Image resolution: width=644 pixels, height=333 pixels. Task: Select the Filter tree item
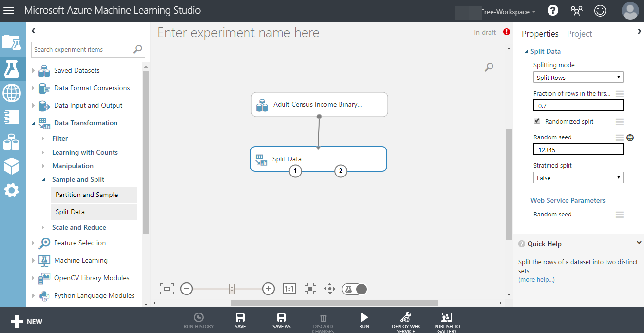tap(60, 138)
